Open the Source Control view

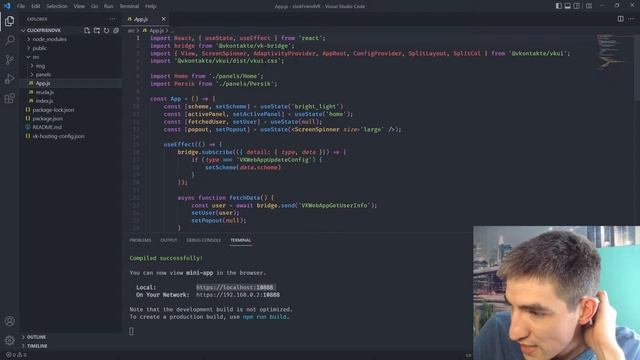tap(9, 60)
